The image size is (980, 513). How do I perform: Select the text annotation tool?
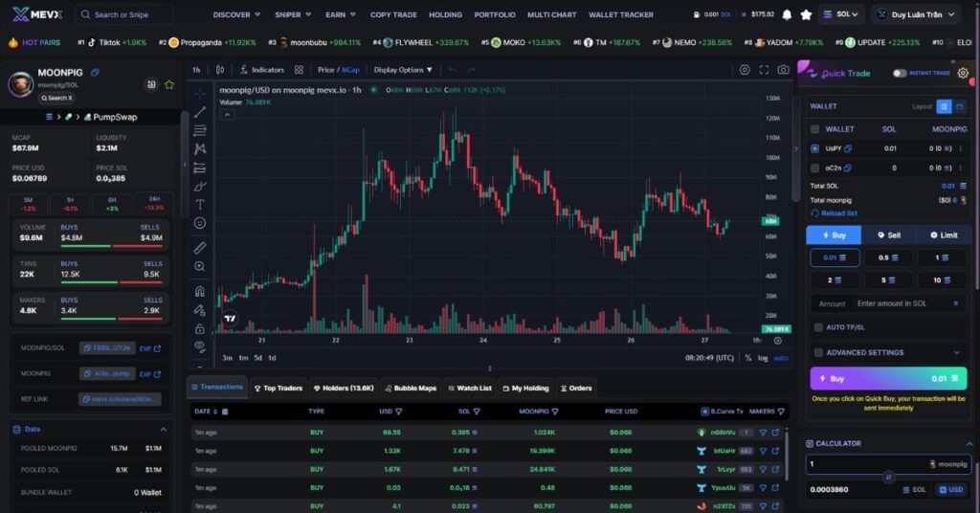pos(200,204)
